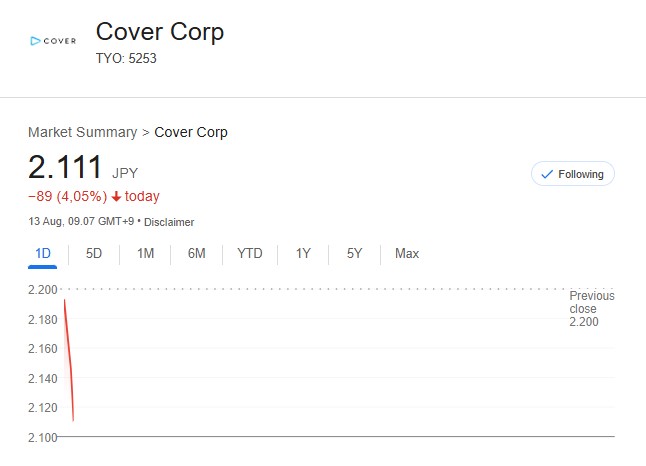The width and height of the screenshot is (646, 466).
Task: Toggle the Following button
Action: 573,174
